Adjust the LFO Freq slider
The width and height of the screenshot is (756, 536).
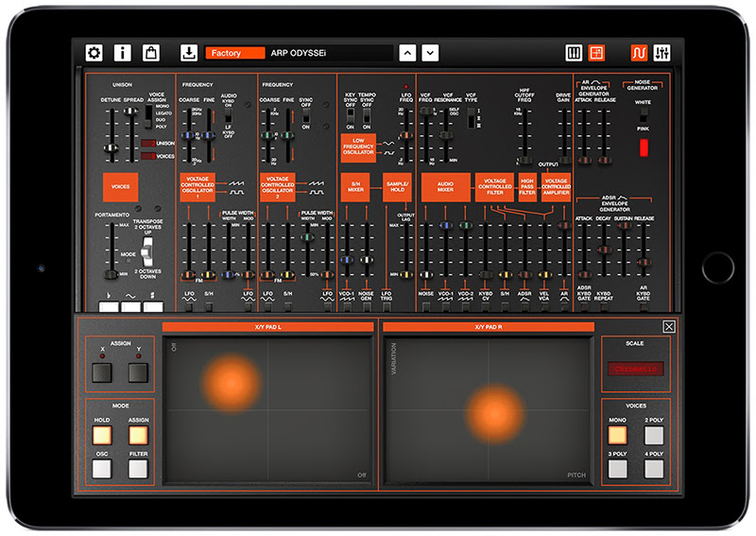click(x=406, y=135)
